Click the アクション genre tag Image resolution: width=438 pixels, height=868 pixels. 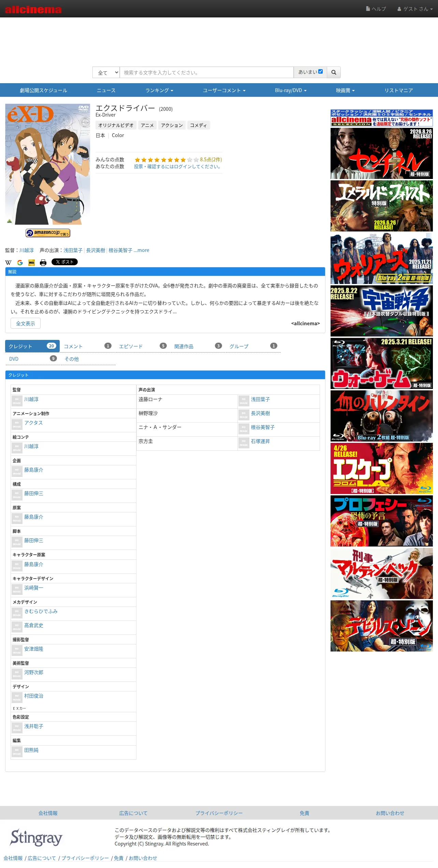coord(172,125)
